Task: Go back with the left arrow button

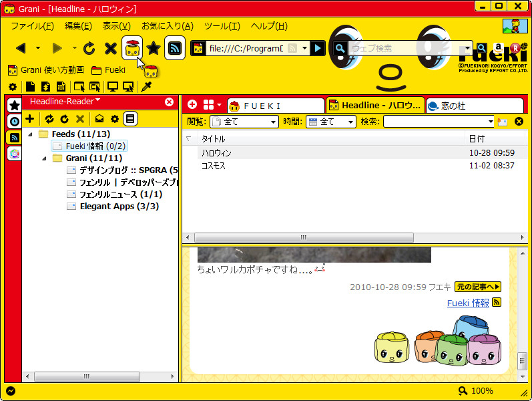Action: pos(21,48)
